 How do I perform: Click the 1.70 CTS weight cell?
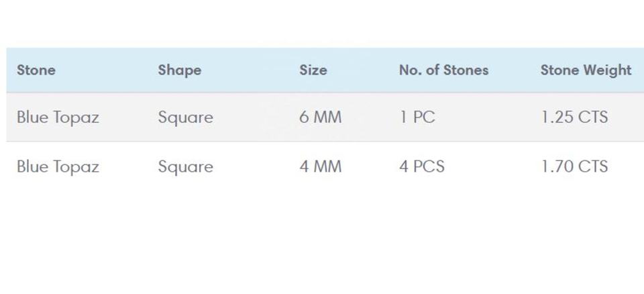click(574, 166)
